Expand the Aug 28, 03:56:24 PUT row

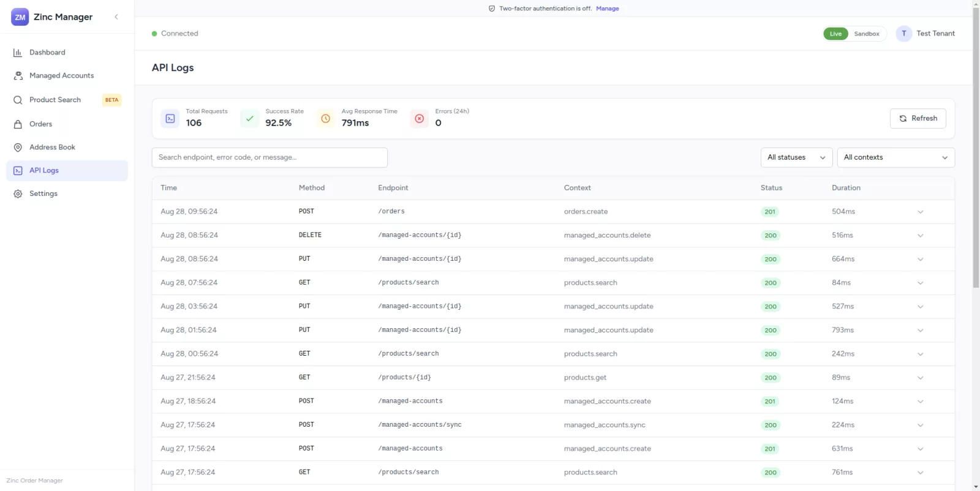pyautogui.click(x=920, y=307)
